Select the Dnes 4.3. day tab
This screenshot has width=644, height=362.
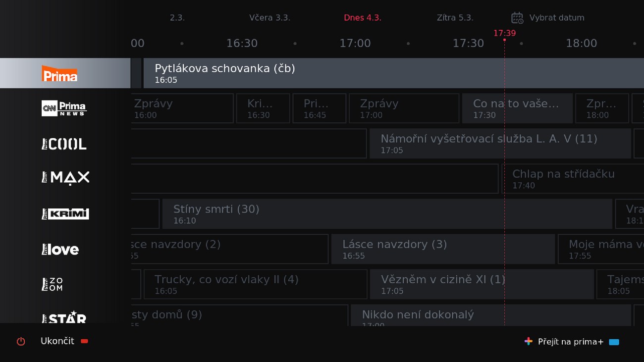tap(363, 18)
